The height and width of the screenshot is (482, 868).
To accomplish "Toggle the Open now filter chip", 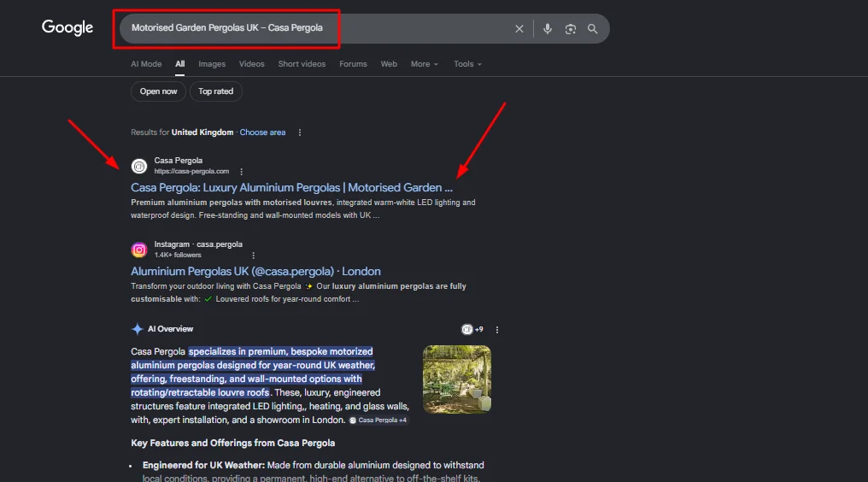I will point(158,91).
